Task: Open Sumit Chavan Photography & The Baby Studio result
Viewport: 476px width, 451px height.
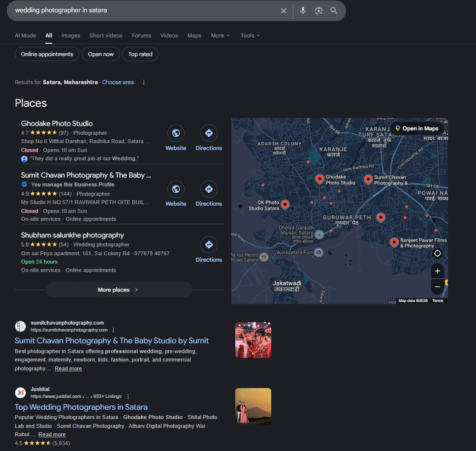Action: click(x=112, y=341)
